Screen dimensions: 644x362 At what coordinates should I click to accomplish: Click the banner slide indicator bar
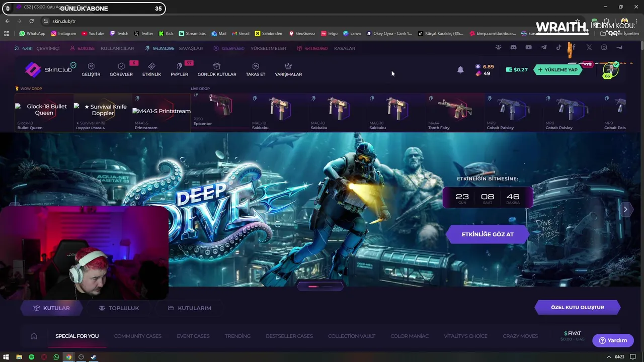coord(320,286)
